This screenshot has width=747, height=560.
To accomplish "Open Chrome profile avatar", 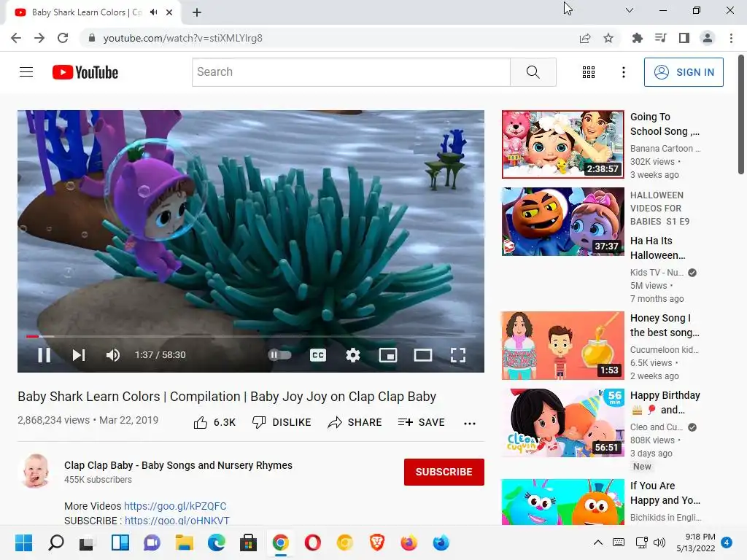I will pos(708,38).
